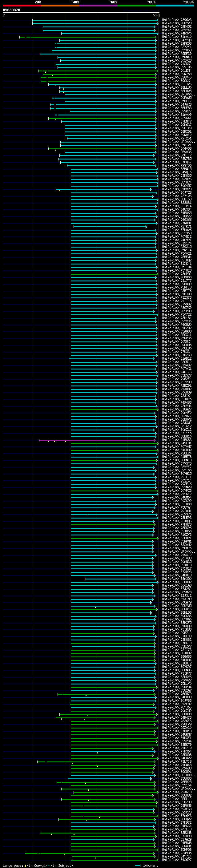Select hit label UniRef100_B5HPQ8
This screenshot has height=868, width=197.
[x=177, y=850]
